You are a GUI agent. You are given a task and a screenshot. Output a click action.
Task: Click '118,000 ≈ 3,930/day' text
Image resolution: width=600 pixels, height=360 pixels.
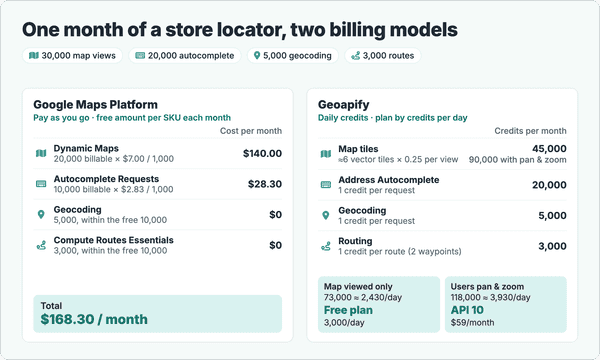click(491, 297)
